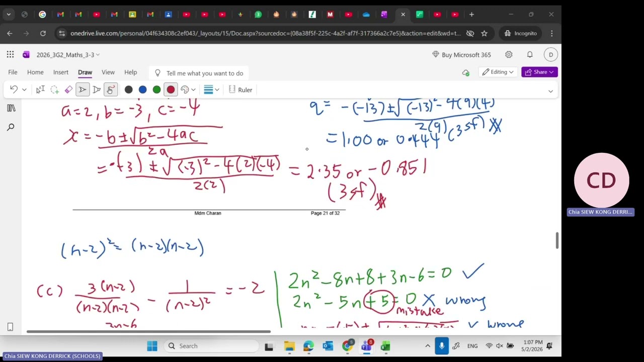Pick the black ink color
Screen dimensions: 644x362
click(x=129, y=89)
